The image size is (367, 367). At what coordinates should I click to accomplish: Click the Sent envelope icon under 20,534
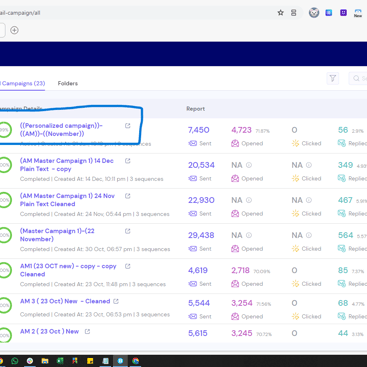(x=193, y=178)
